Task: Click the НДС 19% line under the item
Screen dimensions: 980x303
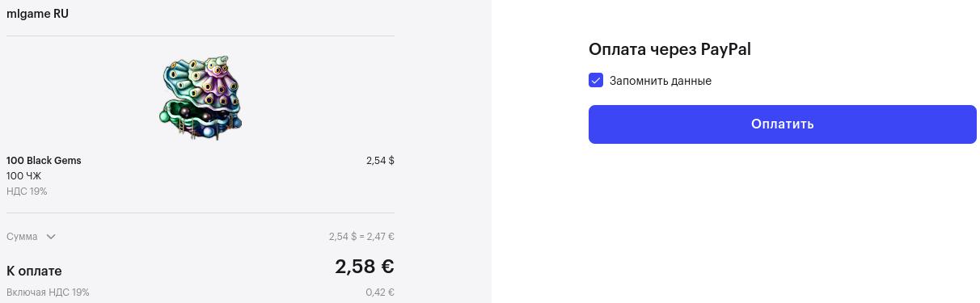Action: [27, 191]
